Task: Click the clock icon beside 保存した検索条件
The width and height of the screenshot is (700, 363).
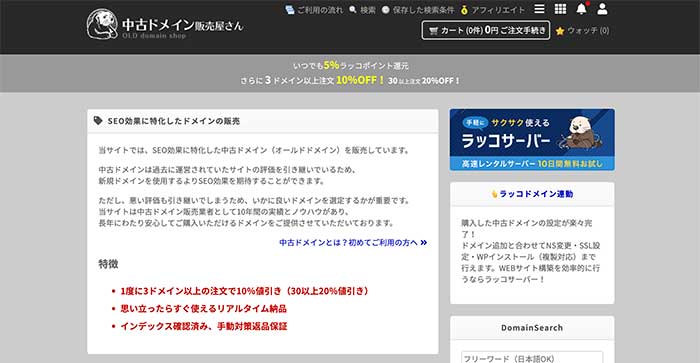Action: (386, 10)
